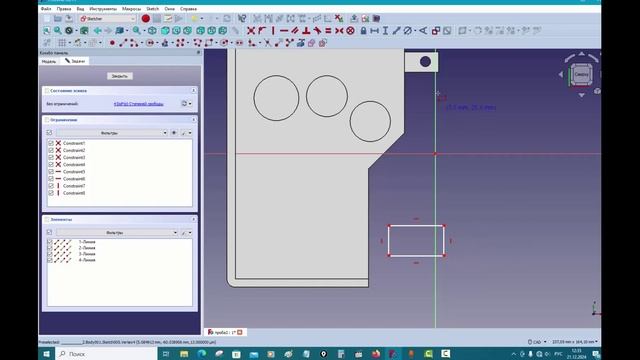Screen dimensions: 640x360
Task: Toggle the constraints filter checkbox
Action: pyautogui.click(x=49, y=133)
